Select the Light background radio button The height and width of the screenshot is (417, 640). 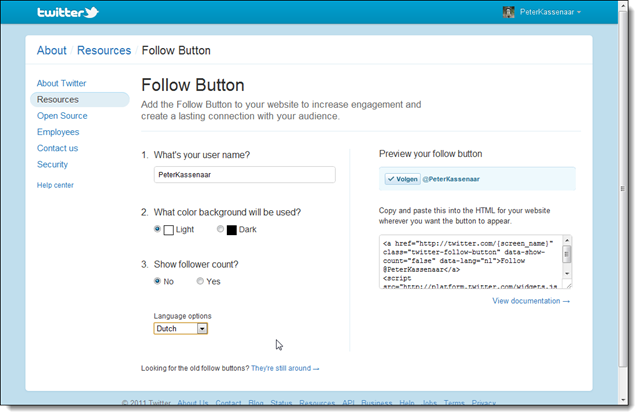click(157, 229)
